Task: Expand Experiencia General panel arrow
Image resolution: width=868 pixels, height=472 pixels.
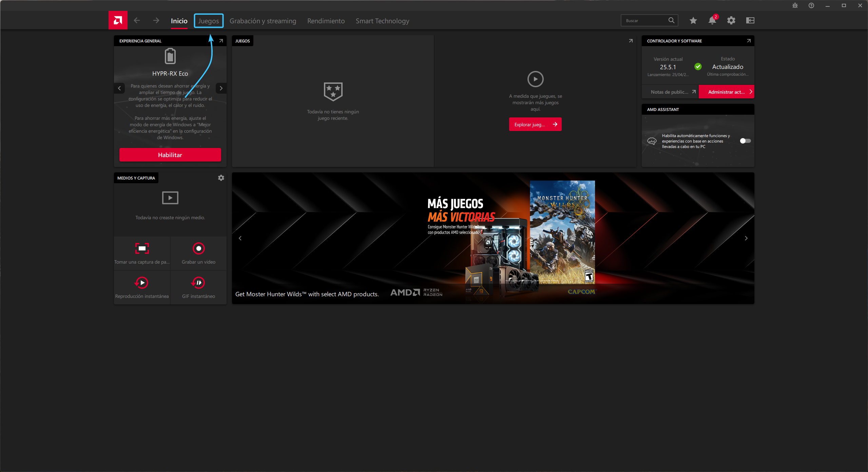Action: (221, 41)
